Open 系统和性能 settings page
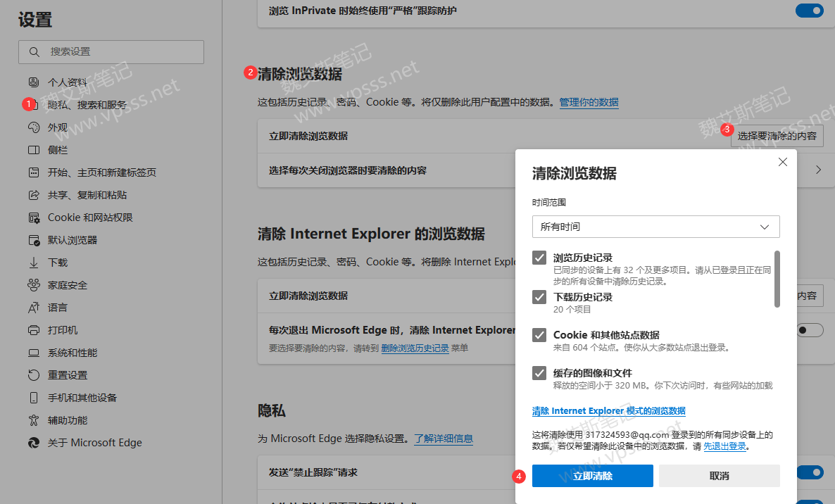The image size is (835, 504). tap(73, 353)
